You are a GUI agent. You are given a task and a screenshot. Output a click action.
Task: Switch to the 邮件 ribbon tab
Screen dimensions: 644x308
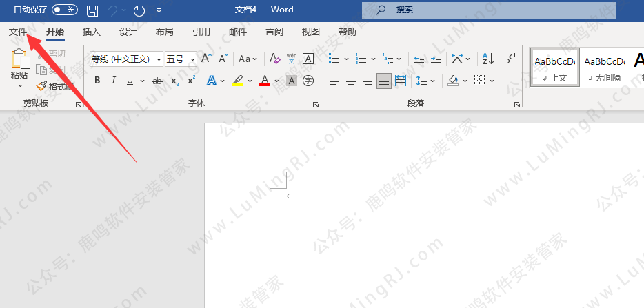click(238, 32)
